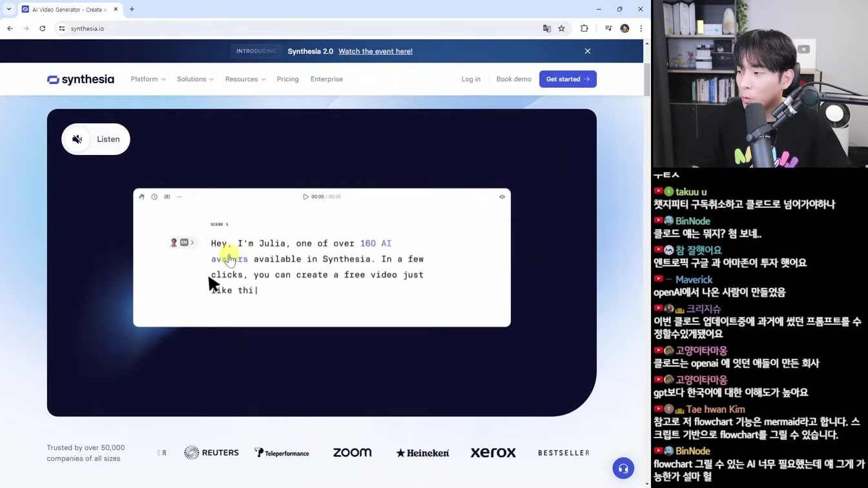Open the Enterprise page
Viewport: 868px width, 488px height.
tap(327, 79)
